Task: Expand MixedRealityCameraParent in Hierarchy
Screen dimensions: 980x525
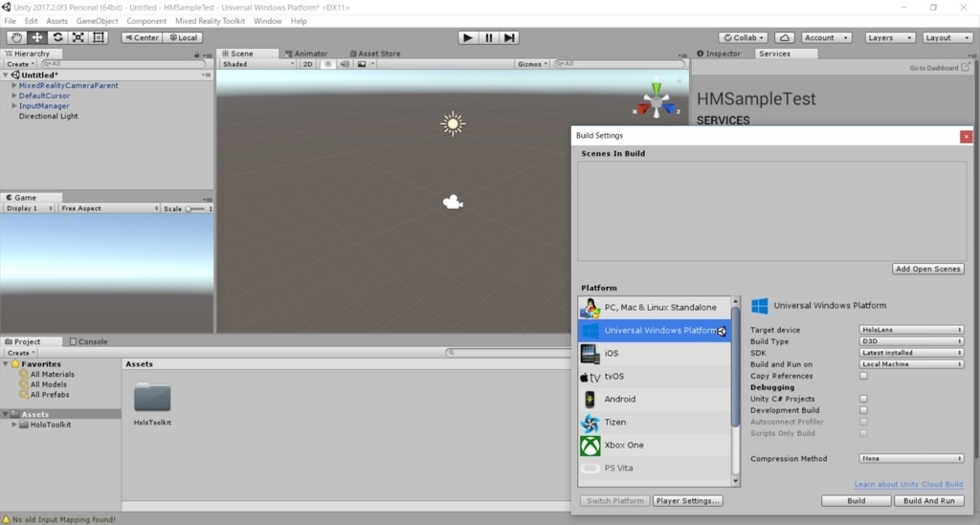Action: (x=13, y=85)
